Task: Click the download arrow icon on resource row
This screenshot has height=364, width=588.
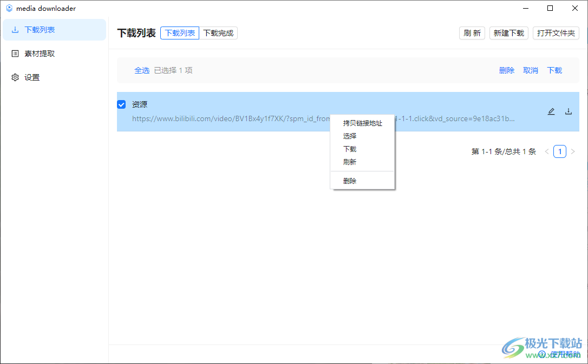Action: pyautogui.click(x=569, y=111)
